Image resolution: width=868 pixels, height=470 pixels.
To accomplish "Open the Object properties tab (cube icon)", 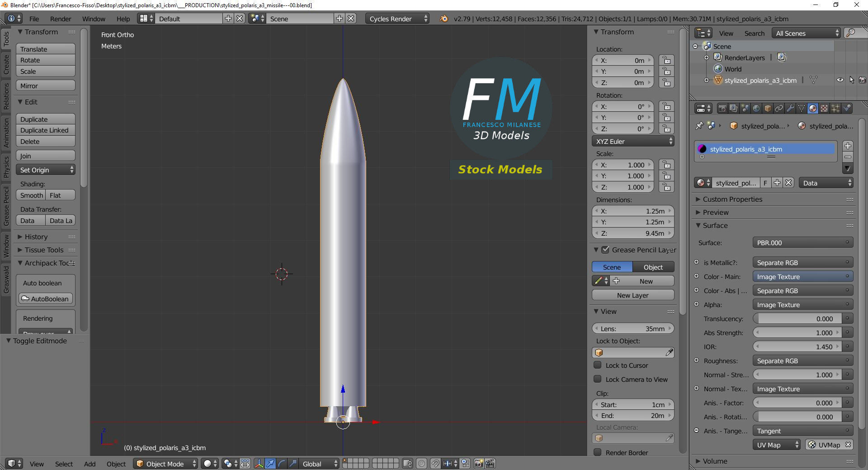I will [768, 109].
